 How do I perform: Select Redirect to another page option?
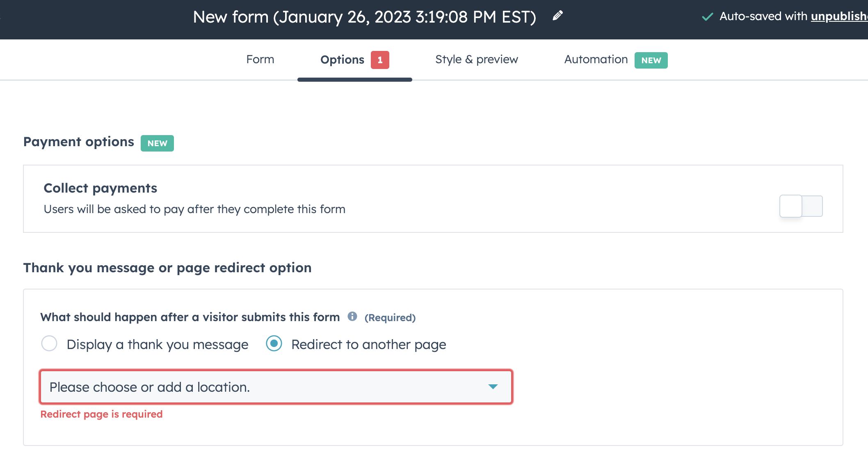click(x=274, y=344)
